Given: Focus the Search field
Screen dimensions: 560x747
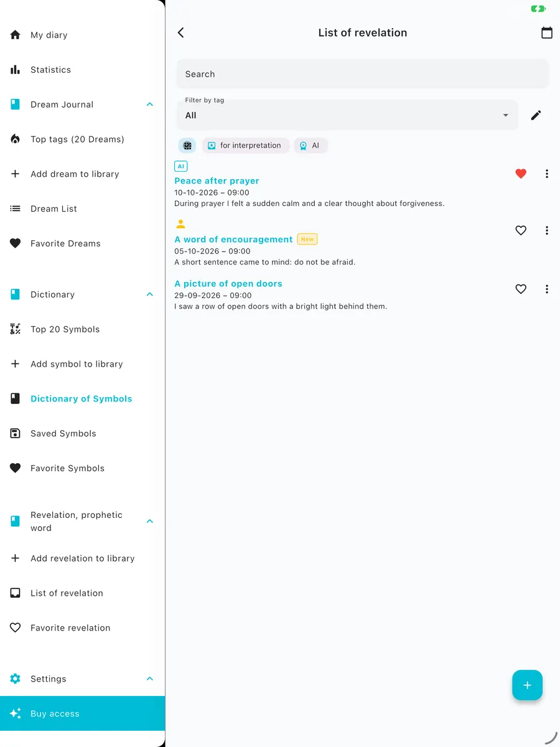Looking at the screenshot, I should click(x=363, y=74).
